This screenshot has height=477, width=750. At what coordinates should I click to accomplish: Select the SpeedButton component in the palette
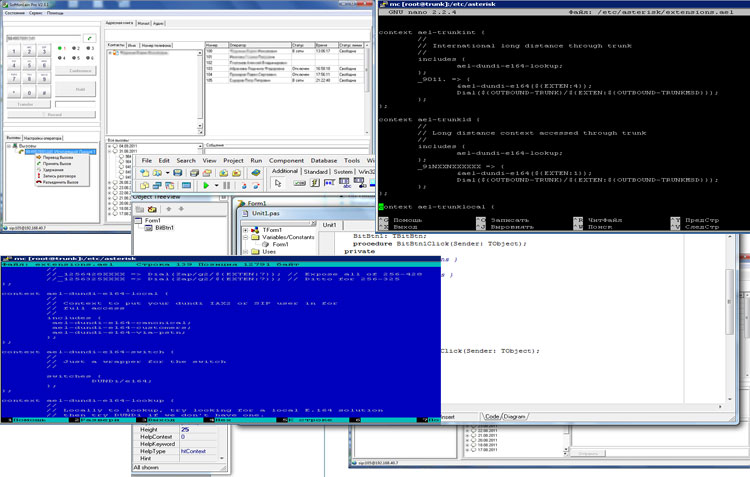click(315, 183)
